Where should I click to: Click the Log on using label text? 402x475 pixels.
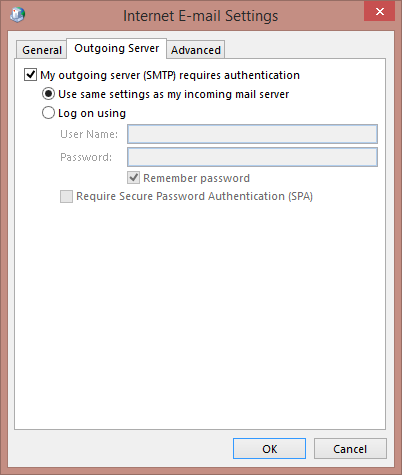point(92,113)
